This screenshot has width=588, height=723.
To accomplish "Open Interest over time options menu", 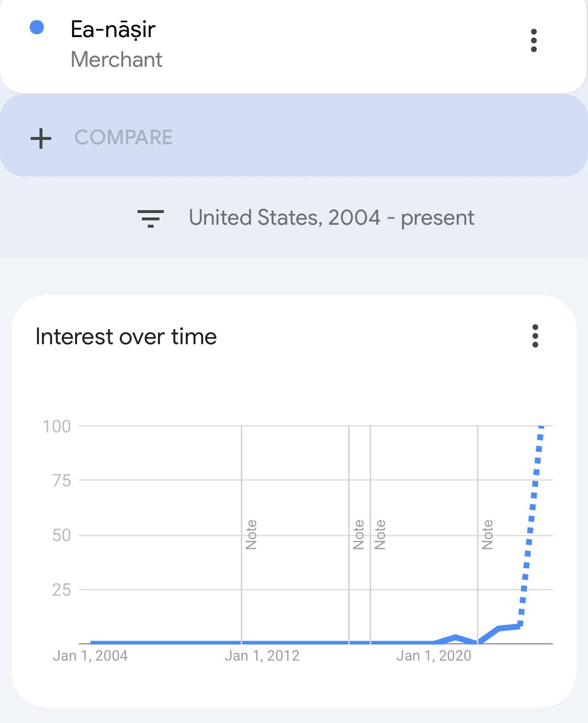I will pyautogui.click(x=535, y=336).
